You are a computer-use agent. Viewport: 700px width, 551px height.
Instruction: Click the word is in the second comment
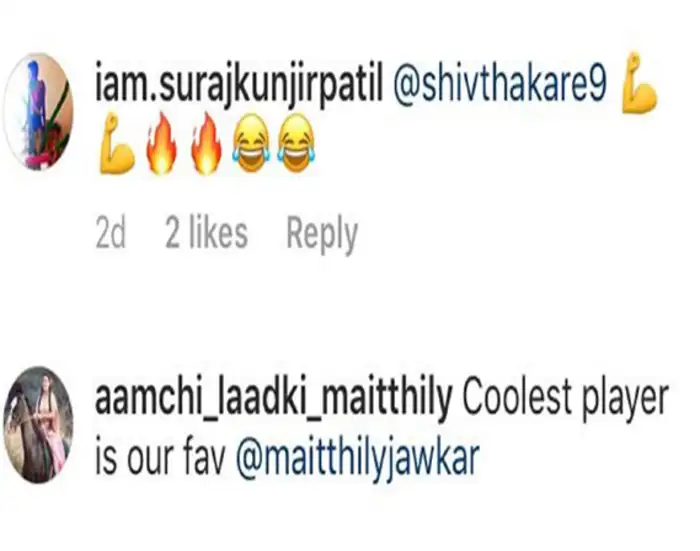(x=106, y=459)
